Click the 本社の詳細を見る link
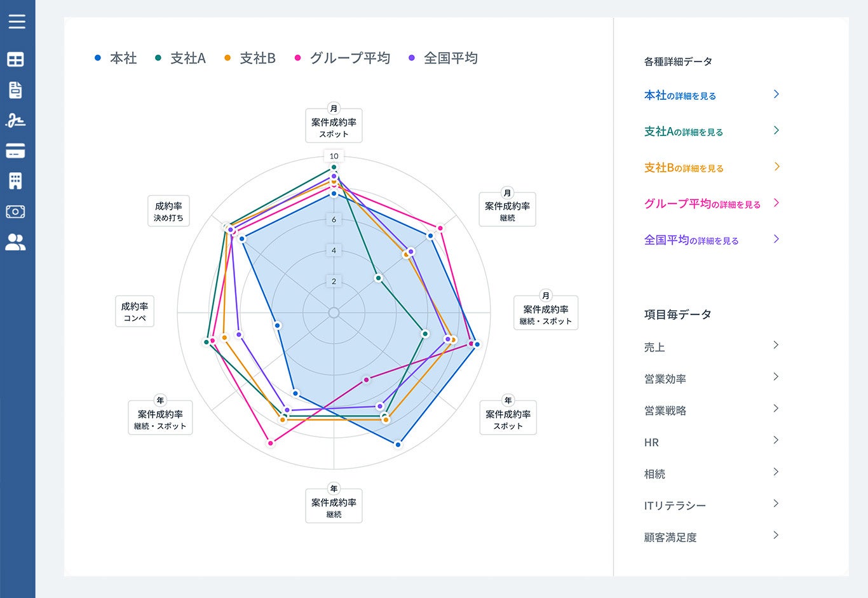This screenshot has width=868, height=598. click(679, 95)
